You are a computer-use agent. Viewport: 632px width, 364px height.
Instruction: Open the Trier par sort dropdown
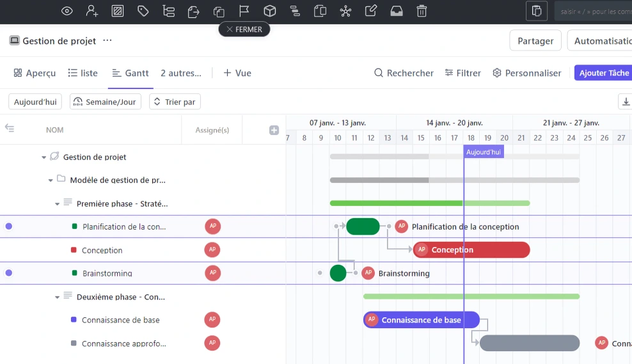[x=175, y=102]
